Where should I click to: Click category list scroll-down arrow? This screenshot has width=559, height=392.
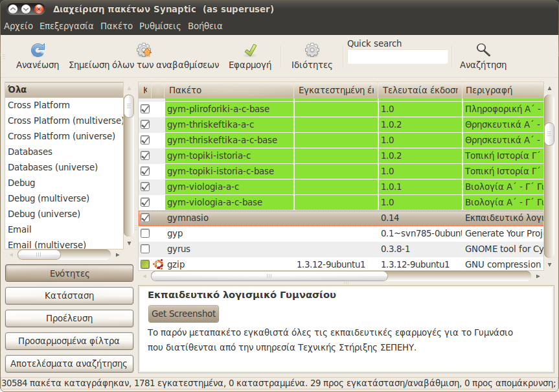[x=129, y=244]
